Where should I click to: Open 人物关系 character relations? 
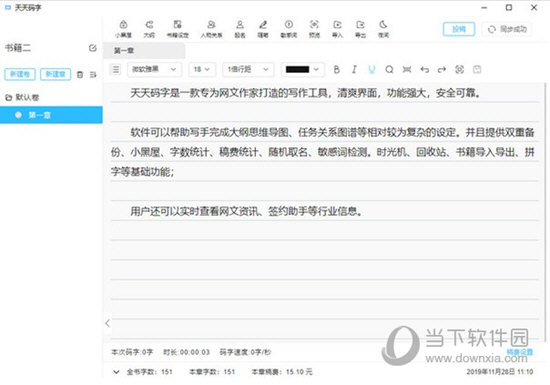click(212, 29)
